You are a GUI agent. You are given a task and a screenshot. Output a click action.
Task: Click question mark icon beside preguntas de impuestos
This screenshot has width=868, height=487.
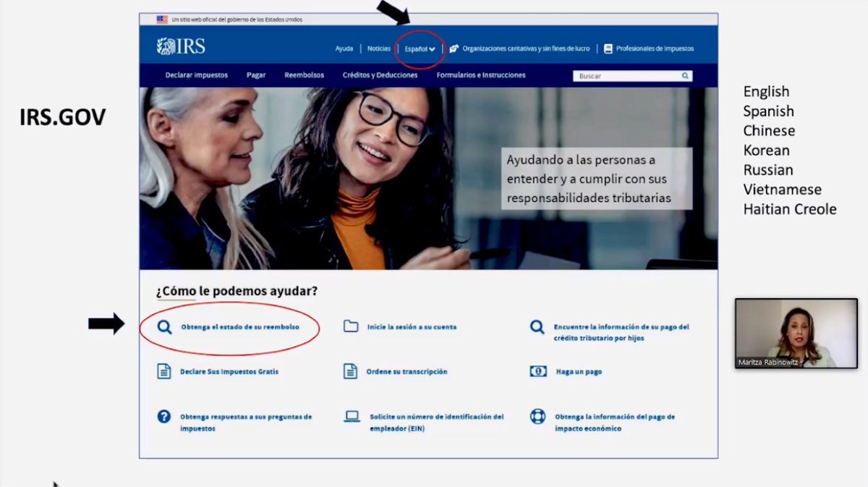click(164, 416)
